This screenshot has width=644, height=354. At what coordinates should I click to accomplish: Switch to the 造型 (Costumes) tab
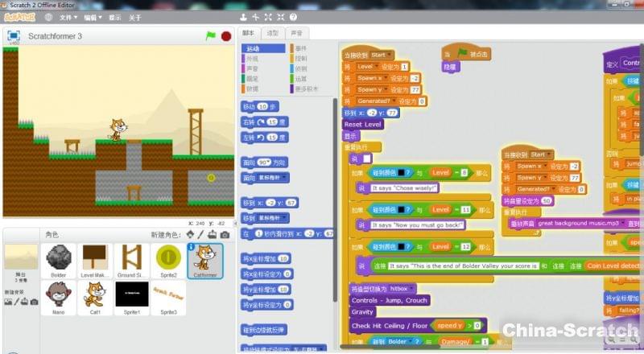(x=273, y=33)
